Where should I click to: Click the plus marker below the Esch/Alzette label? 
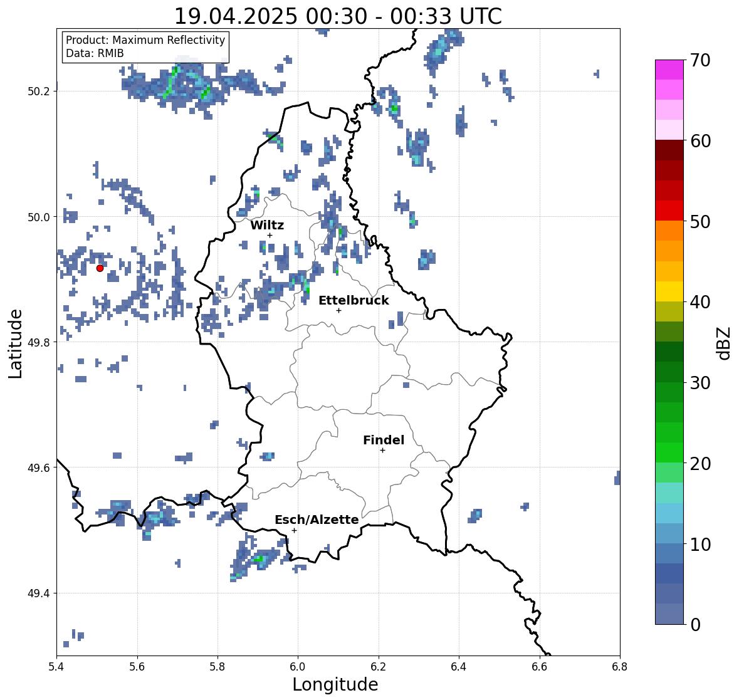pos(294,530)
